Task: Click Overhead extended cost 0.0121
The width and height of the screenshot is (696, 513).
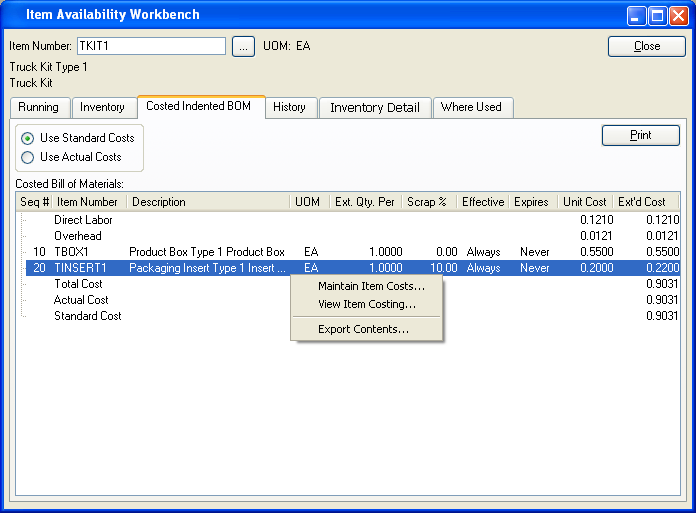Action: (x=662, y=236)
